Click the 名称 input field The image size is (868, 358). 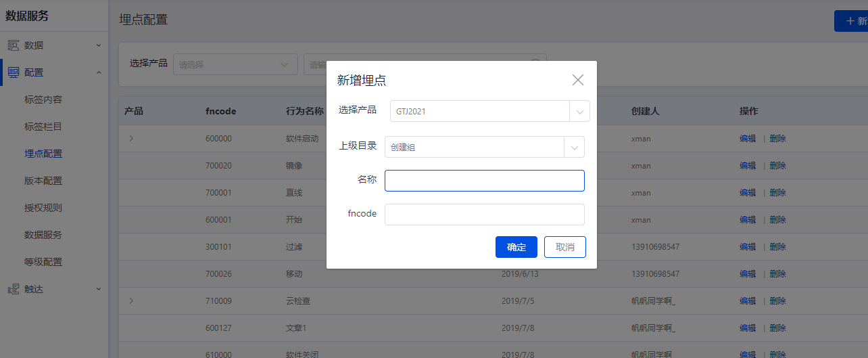(484, 181)
